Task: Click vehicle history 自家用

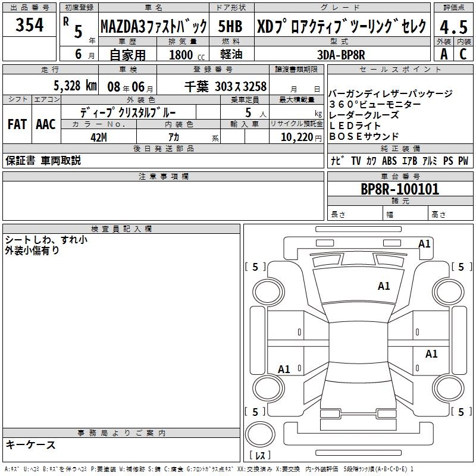Action: coord(127,55)
